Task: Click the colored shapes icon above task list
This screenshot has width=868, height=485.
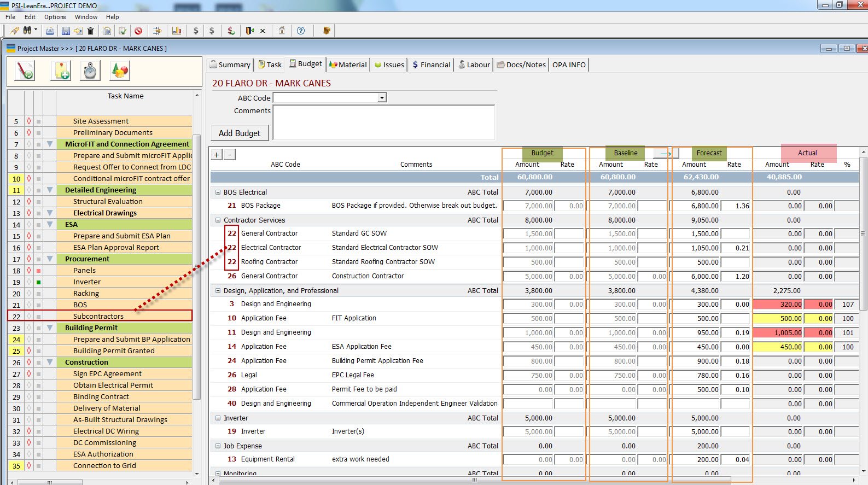Action: pyautogui.click(x=120, y=71)
